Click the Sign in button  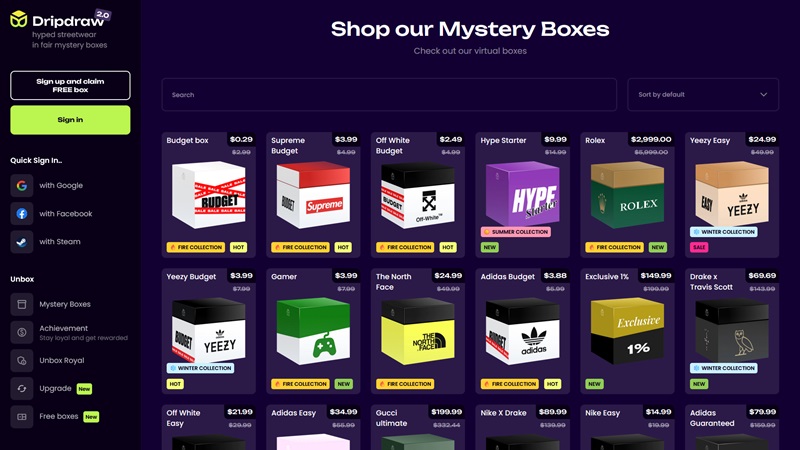(x=70, y=120)
